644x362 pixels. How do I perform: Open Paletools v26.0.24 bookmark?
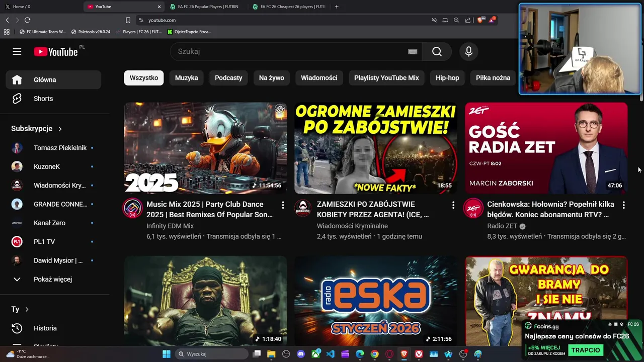tap(91, 32)
